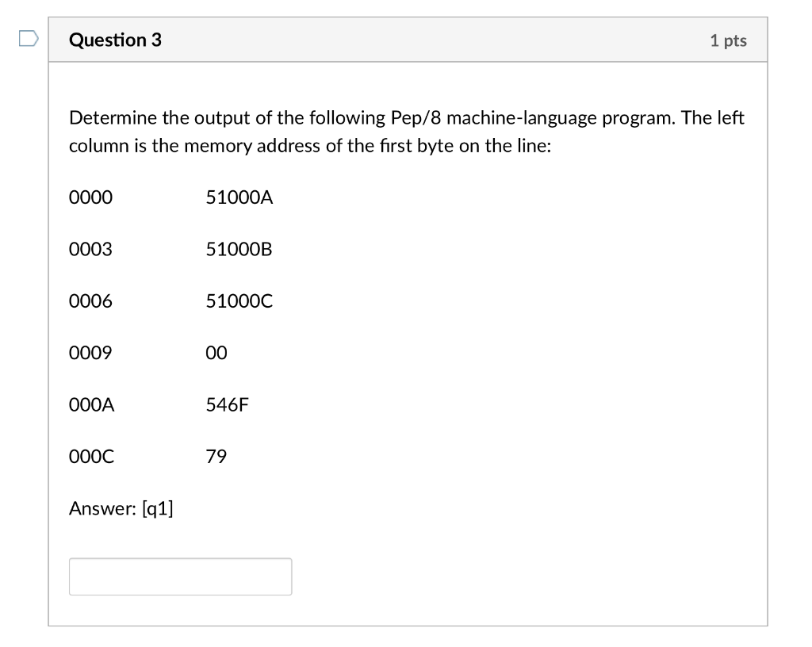Select the memory address 0000
The height and width of the screenshot is (647, 812).
click(x=90, y=197)
